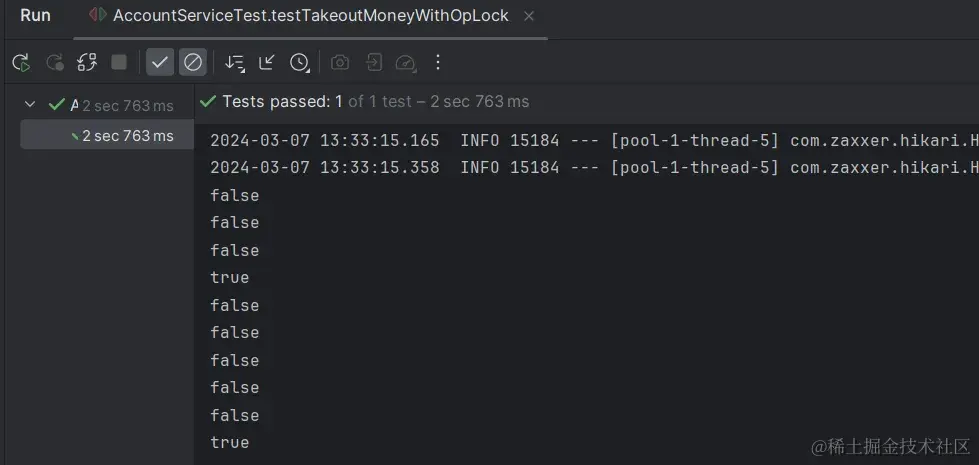Collapse all test tree nodes

point(267,63)
